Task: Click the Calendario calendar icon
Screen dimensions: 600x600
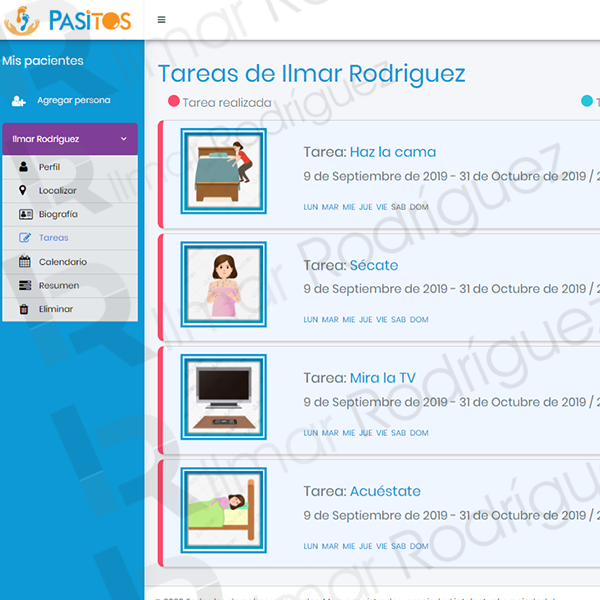Action: coord(25,262)
